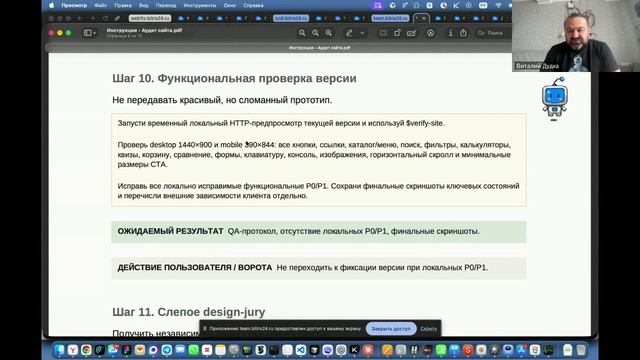The height and width of the screenshot is (360, 640).
Task: Zoom in using the third magnifier icon
Action: 329,33
